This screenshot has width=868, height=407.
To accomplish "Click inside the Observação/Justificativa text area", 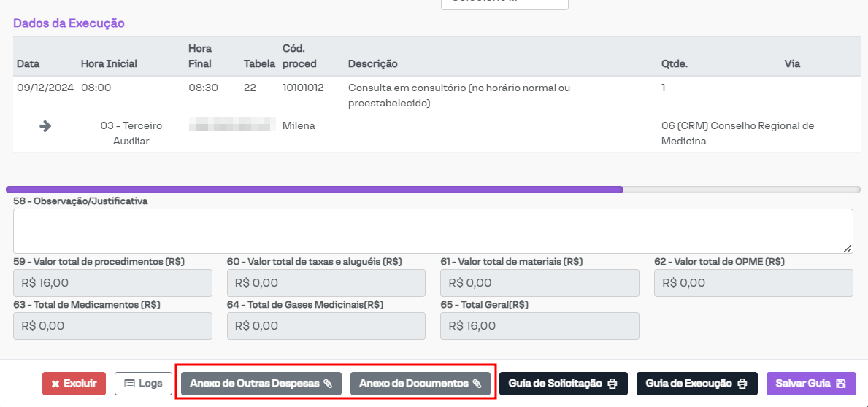I will [x=432, y=230].
